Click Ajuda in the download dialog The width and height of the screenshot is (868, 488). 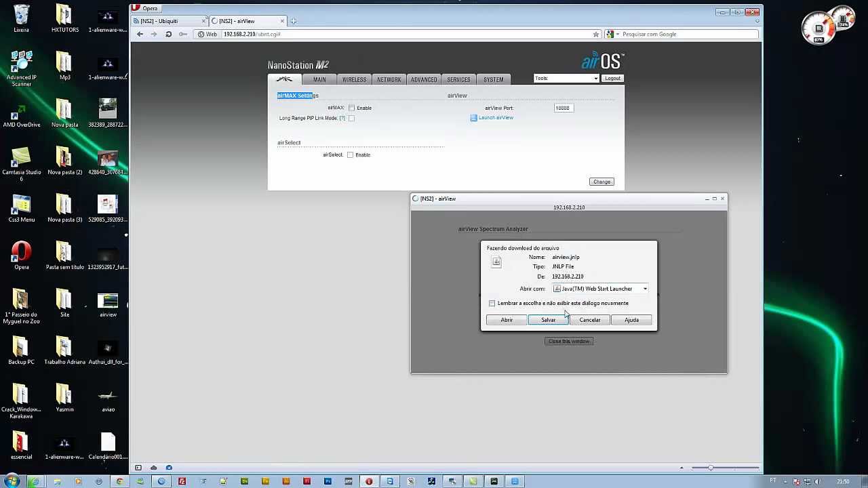click(631, 320)
